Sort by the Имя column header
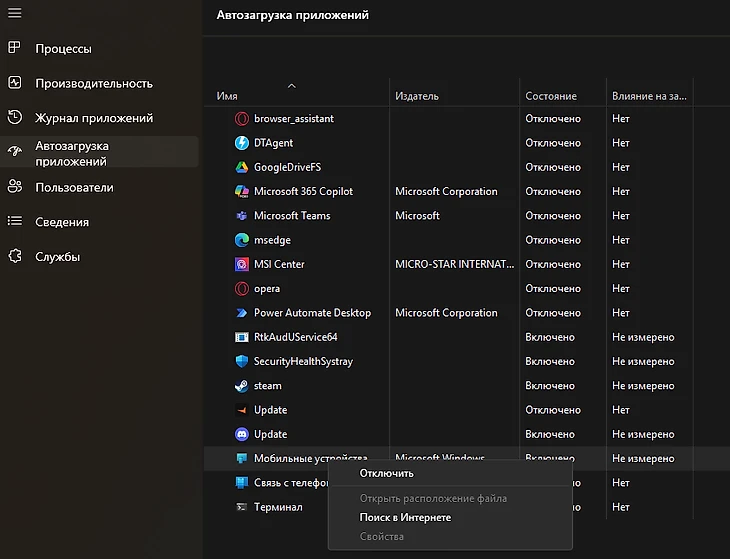 [x=227, y=96]
